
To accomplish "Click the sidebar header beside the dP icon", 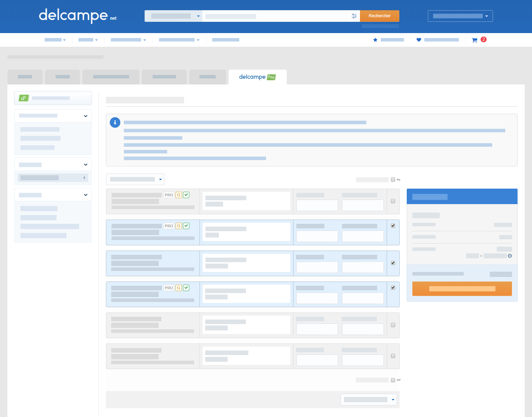I will [51, 98].
